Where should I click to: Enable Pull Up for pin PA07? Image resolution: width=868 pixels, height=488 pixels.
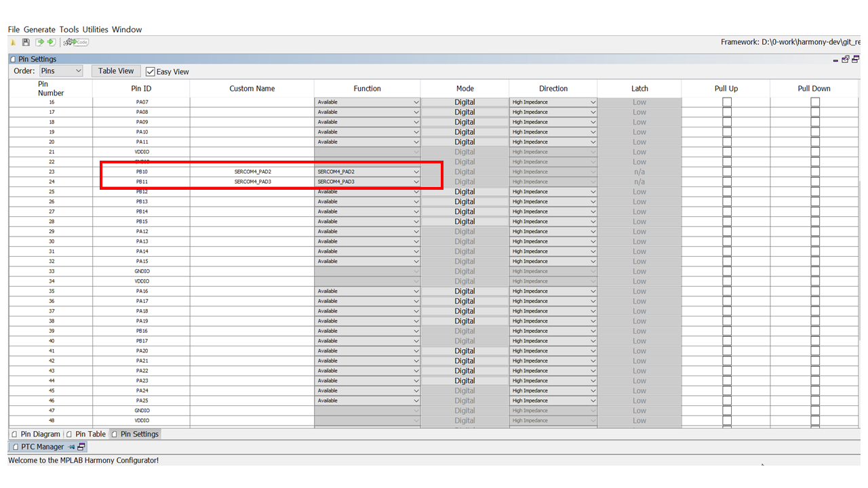click(727, 102)
